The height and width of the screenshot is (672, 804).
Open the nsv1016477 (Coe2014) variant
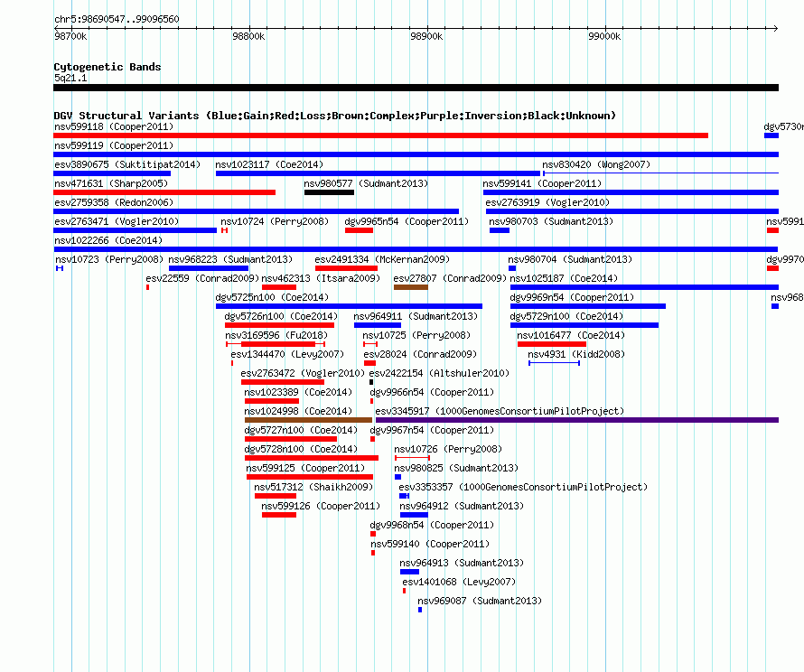coord(571,335)
